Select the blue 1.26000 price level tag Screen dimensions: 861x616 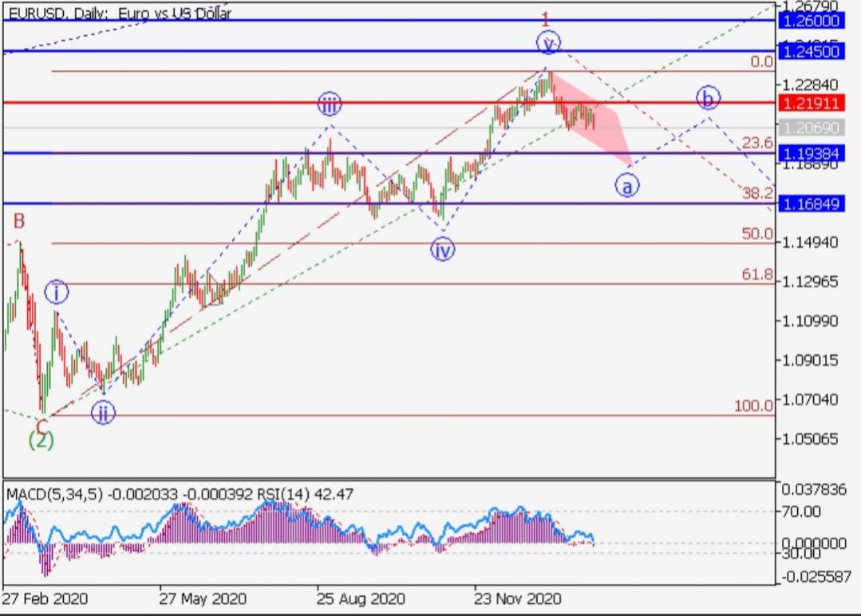coord(810,22)
